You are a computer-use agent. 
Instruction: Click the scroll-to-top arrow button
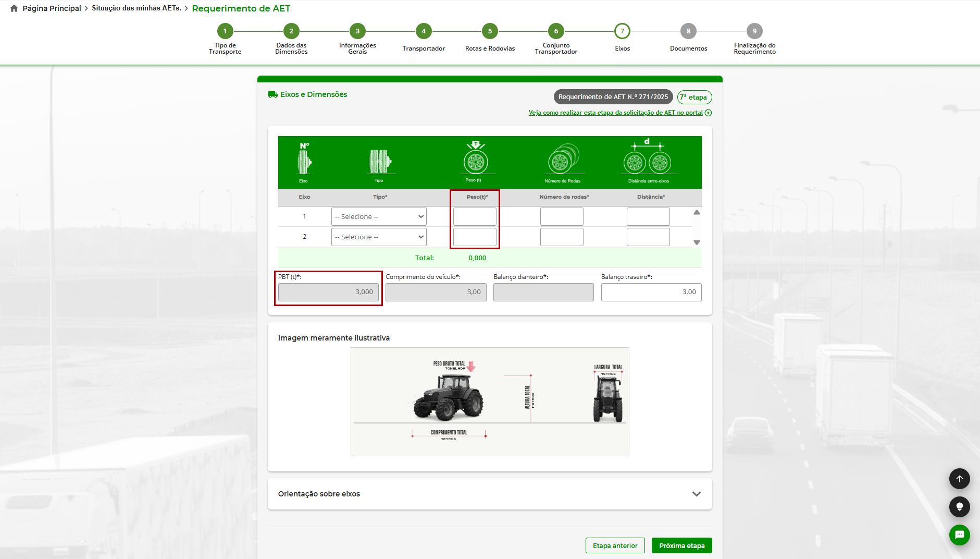pos(959,479)
